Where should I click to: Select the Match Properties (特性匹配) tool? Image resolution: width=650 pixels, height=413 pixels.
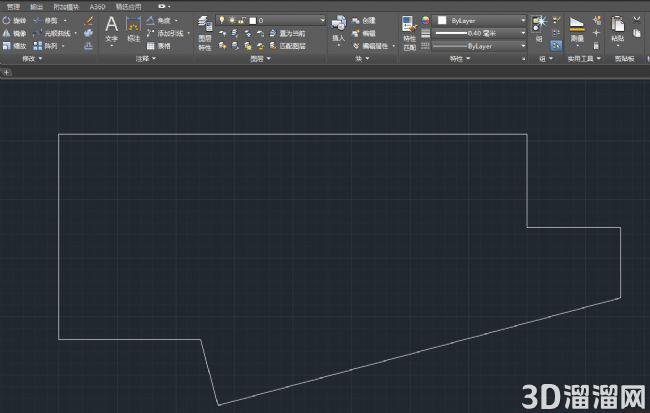pyautogui.click(x=410, y=34)
